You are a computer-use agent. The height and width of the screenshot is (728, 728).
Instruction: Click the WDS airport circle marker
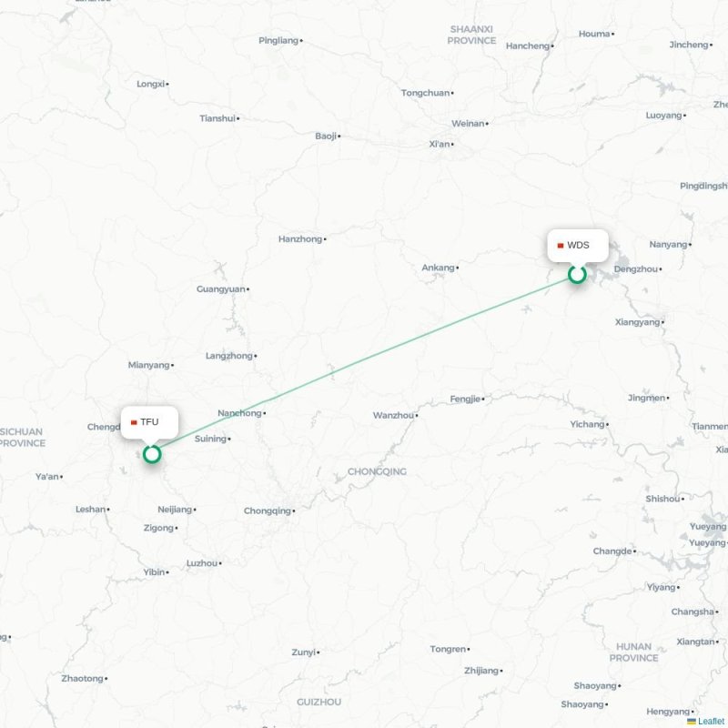[x=577, y=275]
